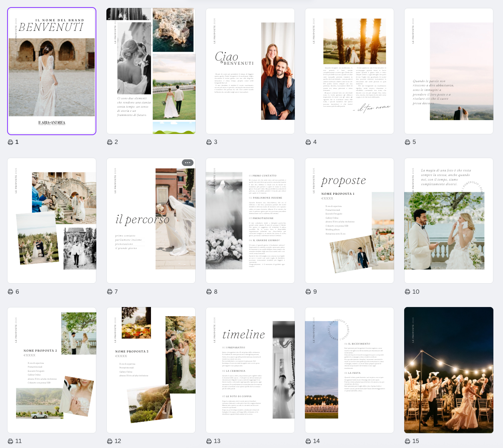The width and height of the screenshot is (503, 448).
Task: Click the printer icon below page 8
Action: pyautogui.click(x=209, y=292)
